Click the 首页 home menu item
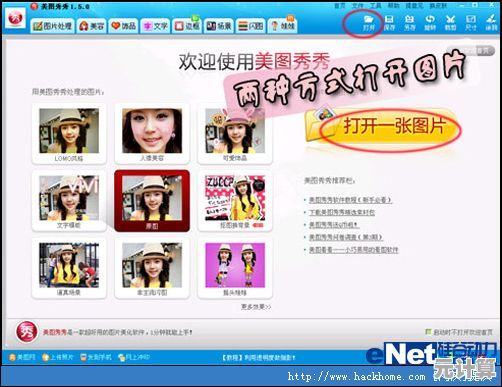 tap(340, 6)
